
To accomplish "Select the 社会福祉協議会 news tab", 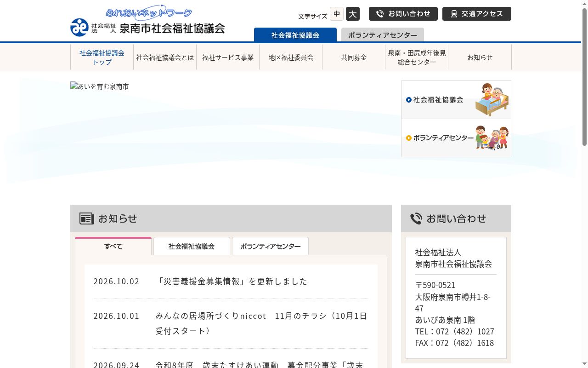I will 192,246.
